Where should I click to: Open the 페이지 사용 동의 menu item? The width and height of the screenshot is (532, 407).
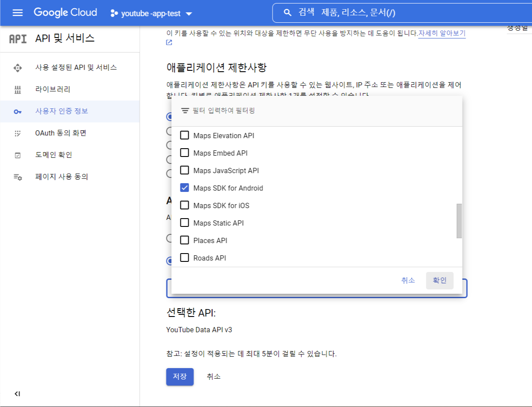point(70,177)
